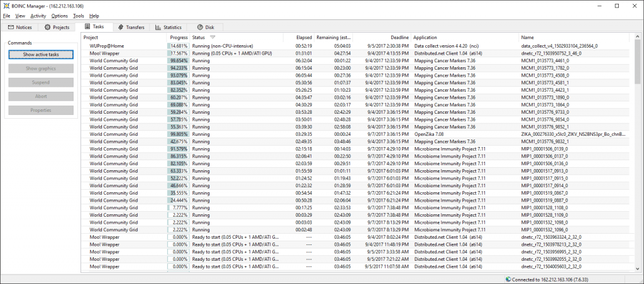Screen dimensions: 644x284
Task: Sort by the Remaining (est.) column header
Action: [333, 37]
